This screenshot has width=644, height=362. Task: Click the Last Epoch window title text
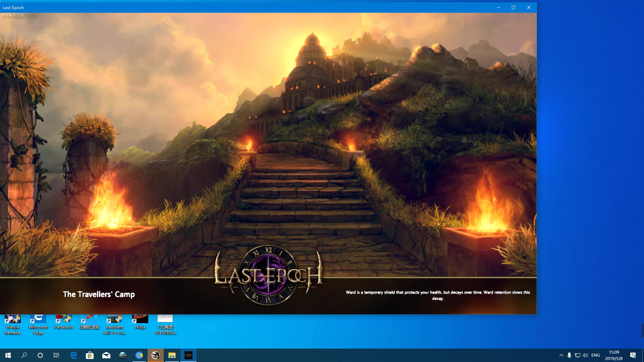13,7
